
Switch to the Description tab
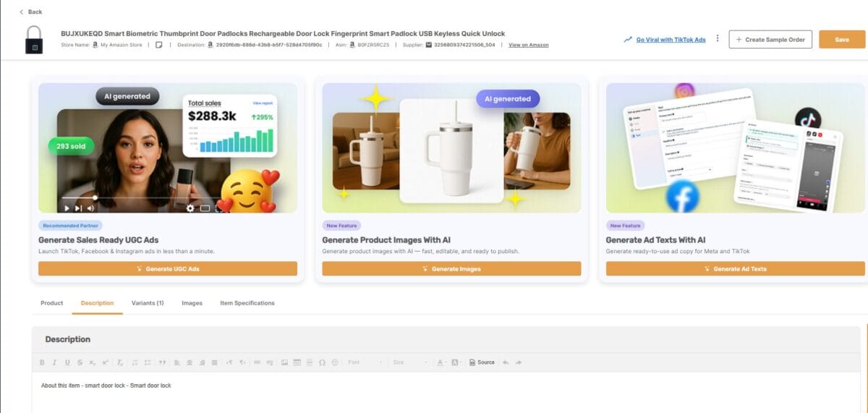click(97, 303)
